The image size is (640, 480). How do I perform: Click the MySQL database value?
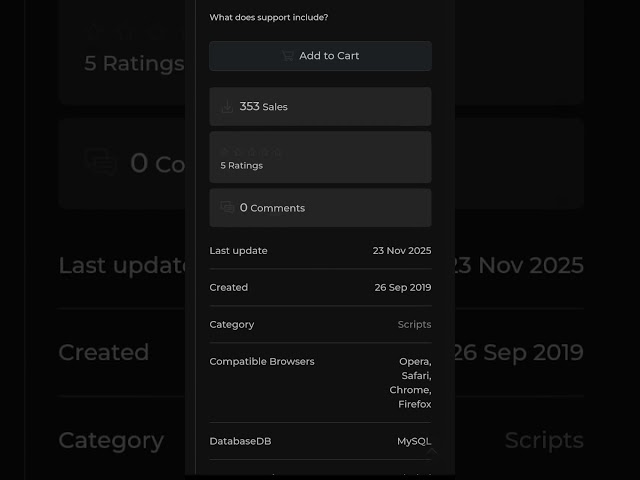414,441
